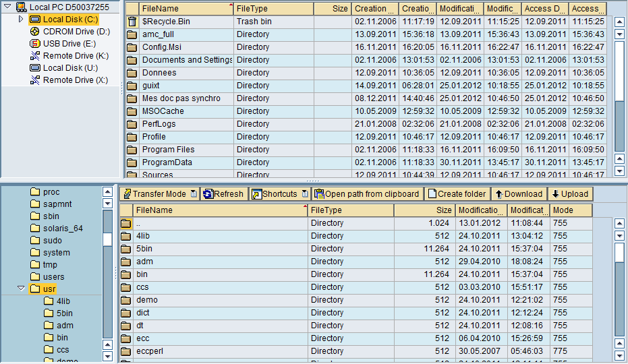Viewport: 628px width, 364px height.
Task: Click the amc_full folder icon
Action: [132, 35]
